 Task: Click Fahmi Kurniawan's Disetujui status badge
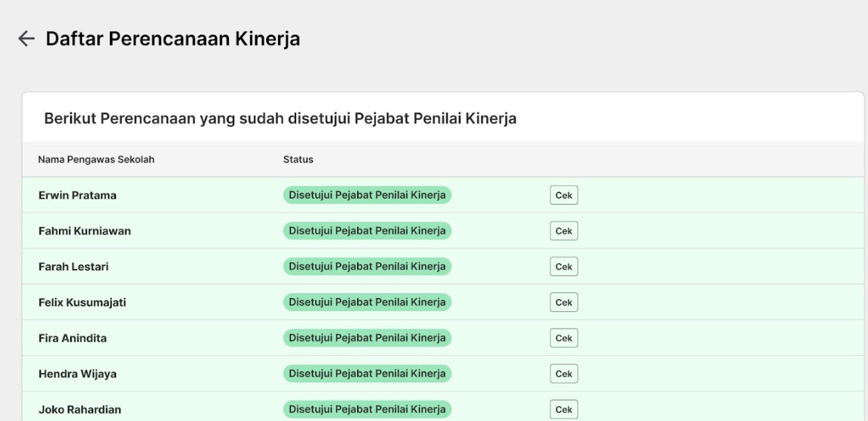click(367, 231)
